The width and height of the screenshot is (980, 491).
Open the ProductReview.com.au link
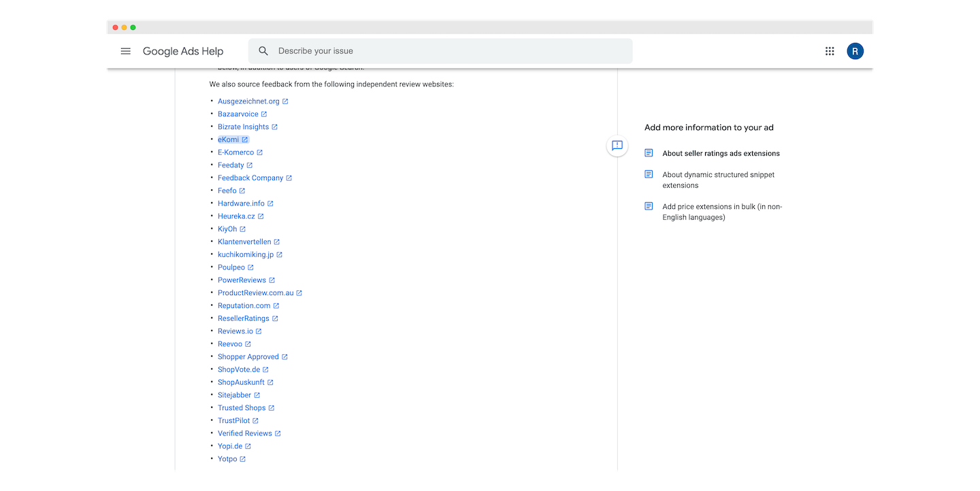tap(255, 293)
